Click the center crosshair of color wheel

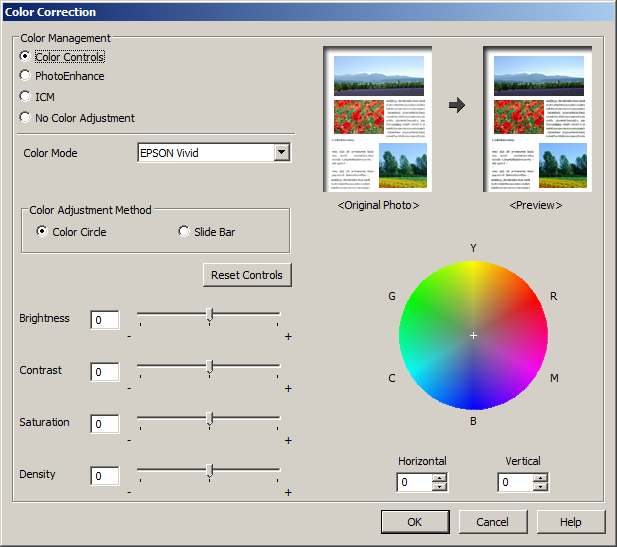point(473,335)
